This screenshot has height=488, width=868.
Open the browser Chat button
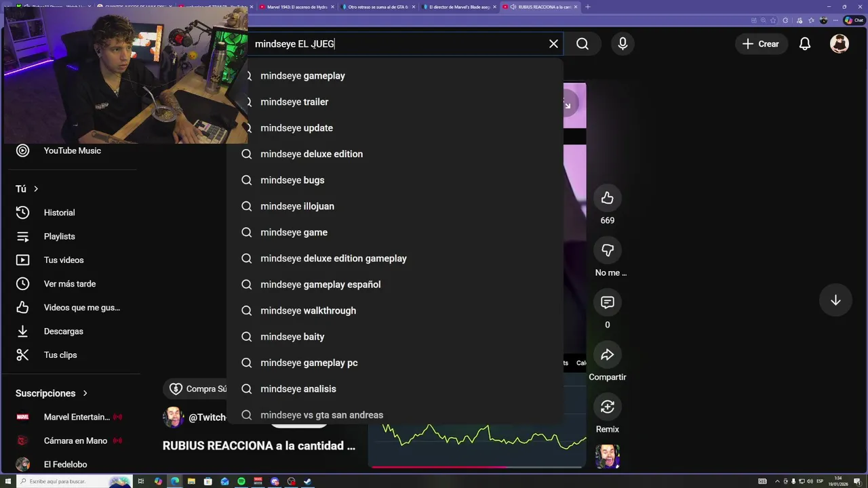(x=854, y=20)
